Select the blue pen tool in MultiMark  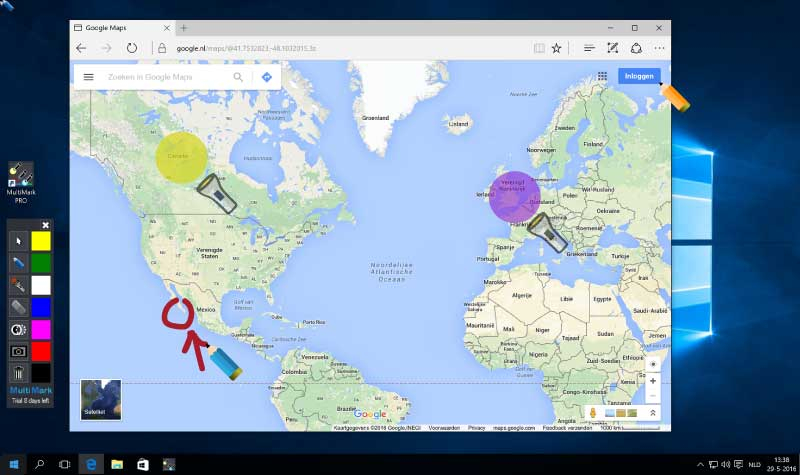tap(19, 262)
